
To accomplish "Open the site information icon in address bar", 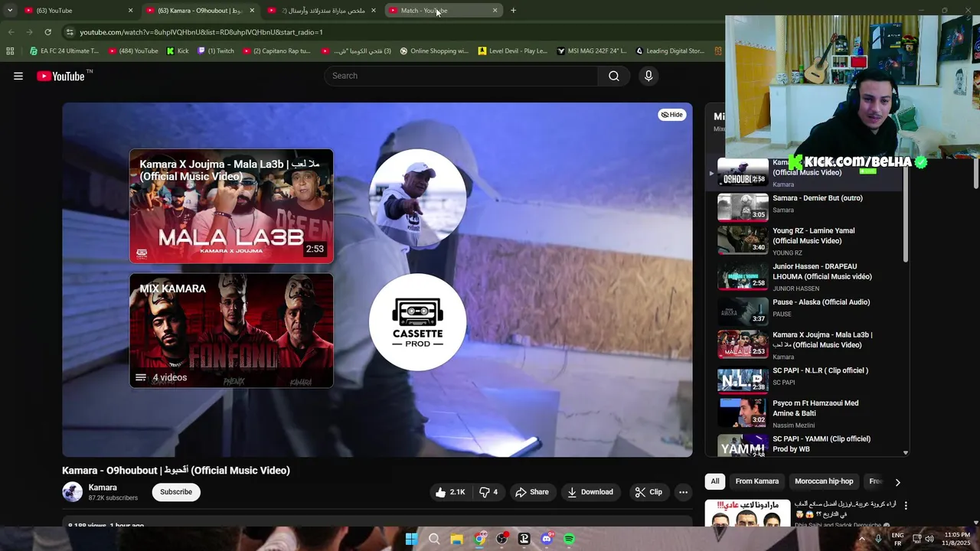I will pos(70,32).
